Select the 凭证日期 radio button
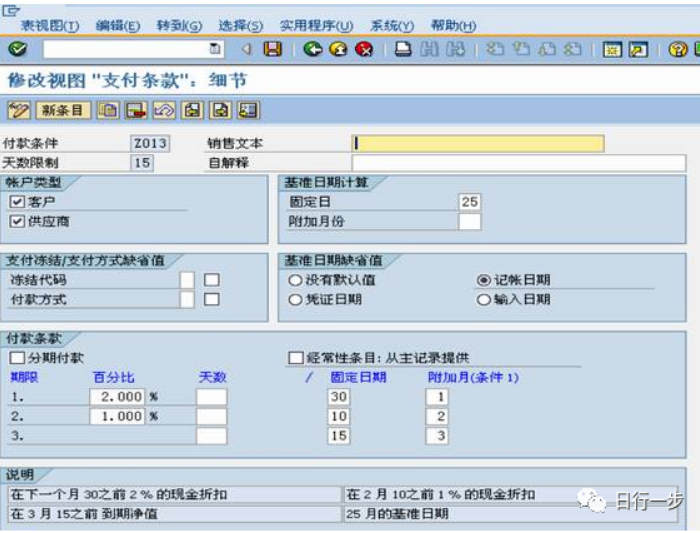Image resolution: width=700 pixels, height=533 pixels. 295,300
